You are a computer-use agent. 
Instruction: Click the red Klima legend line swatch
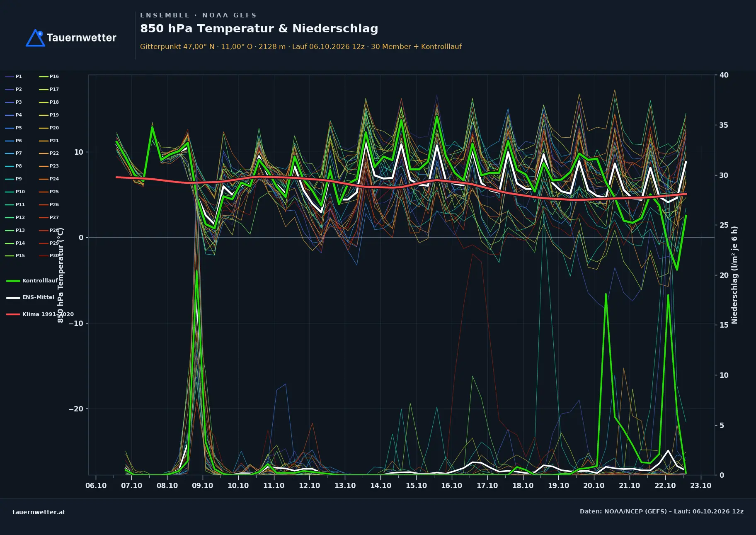13,314
